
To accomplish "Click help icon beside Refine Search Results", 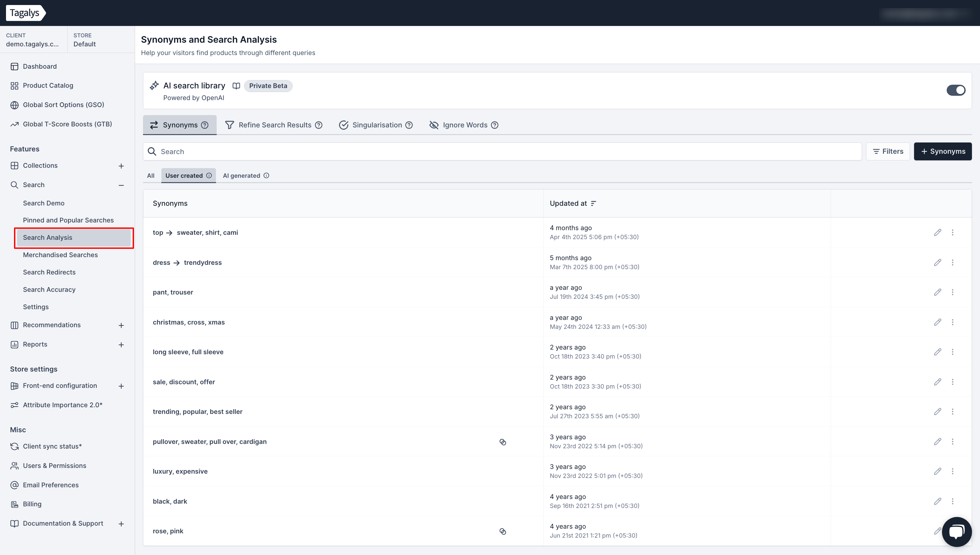I will 319,125.
